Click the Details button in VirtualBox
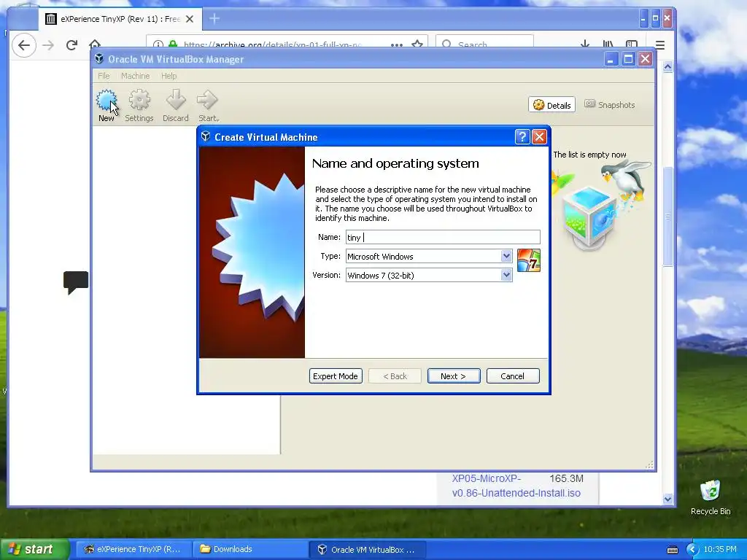Screen dimensions: 747x560 pos(551,105)
